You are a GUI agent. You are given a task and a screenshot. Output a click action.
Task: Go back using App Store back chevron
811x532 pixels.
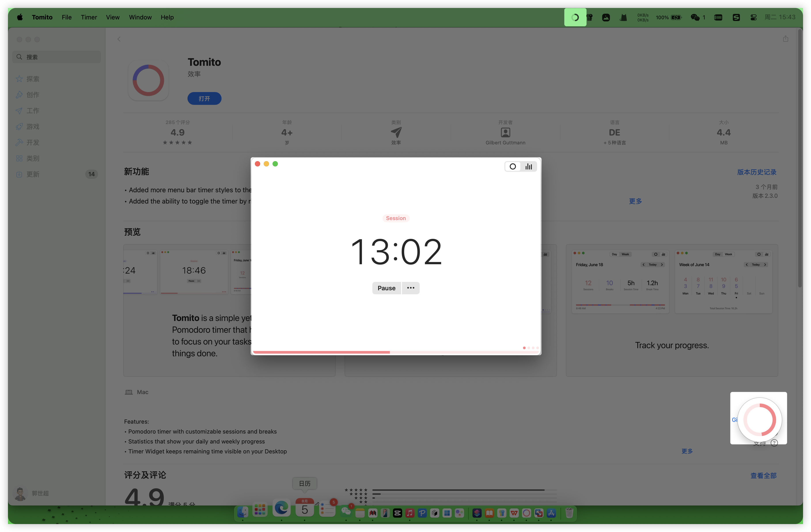point(119,39)
